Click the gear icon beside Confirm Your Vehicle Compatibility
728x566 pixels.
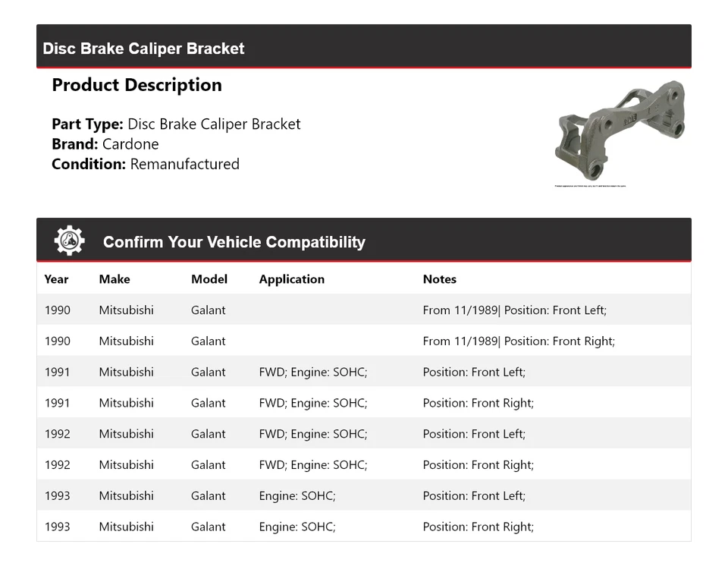(x=69, y=241)
